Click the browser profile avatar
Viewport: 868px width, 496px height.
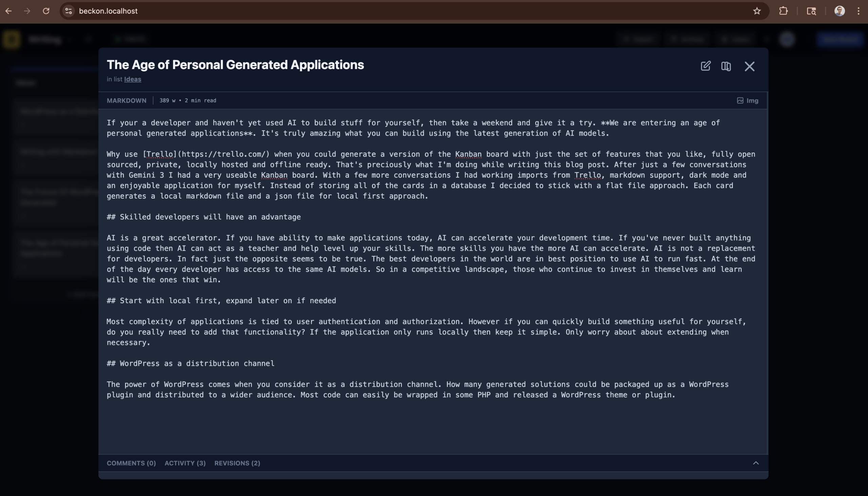[x=840, y=11]
